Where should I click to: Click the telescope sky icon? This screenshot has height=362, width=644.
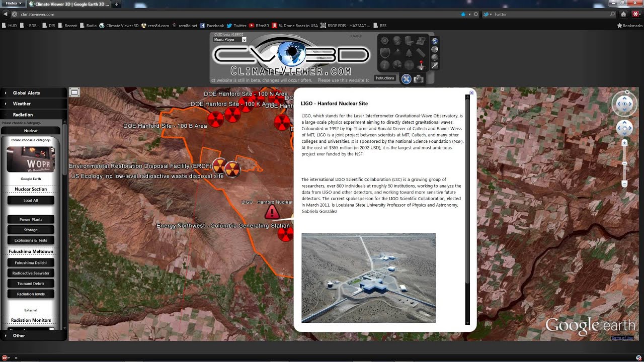tap(435, 66)
